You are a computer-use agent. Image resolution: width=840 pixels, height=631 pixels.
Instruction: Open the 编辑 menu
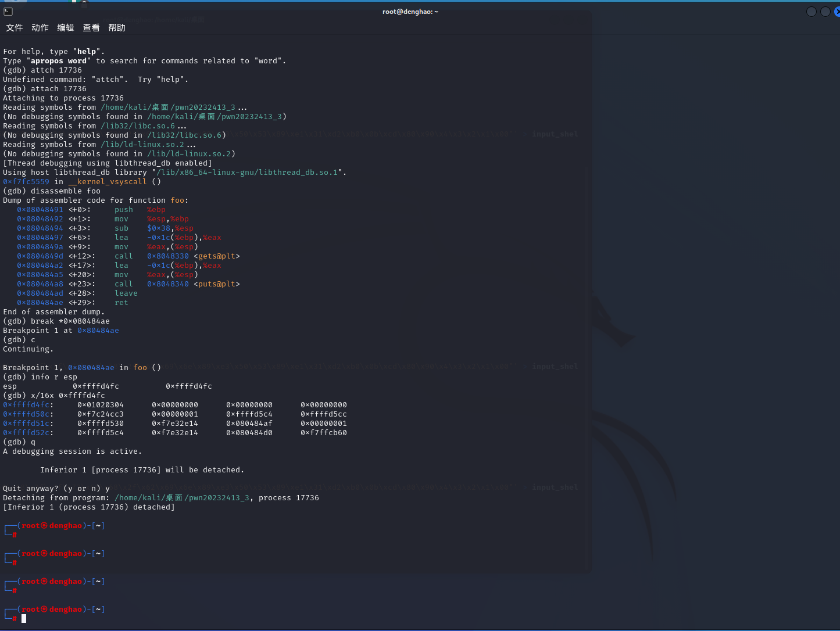click(x=66, y=28)
